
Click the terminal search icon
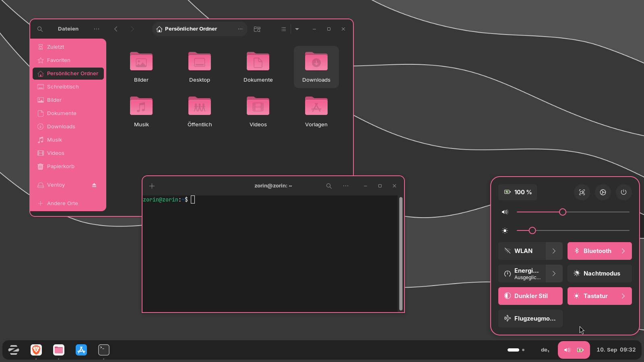coord(329,186)
